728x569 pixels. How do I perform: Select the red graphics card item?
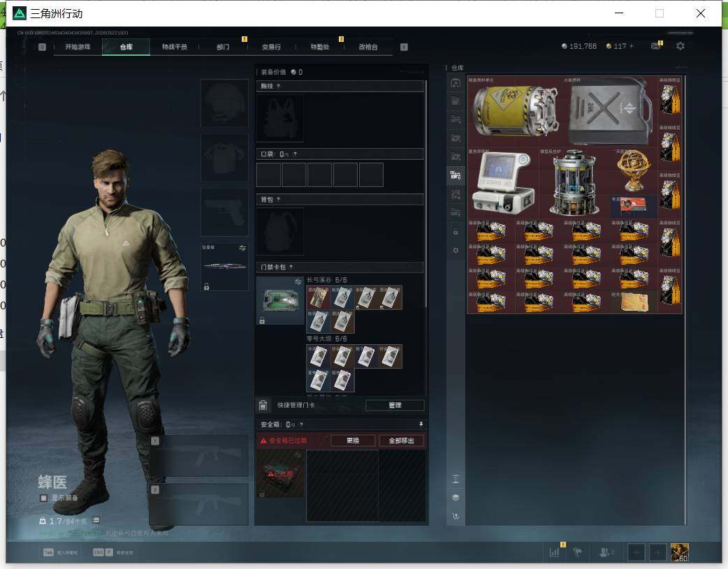(x=634, y=207)
